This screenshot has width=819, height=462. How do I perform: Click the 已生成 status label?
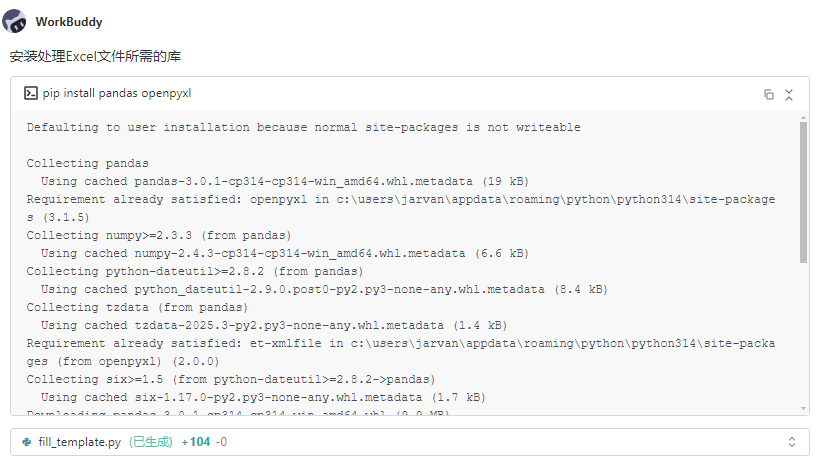click(x=150, y=441)
